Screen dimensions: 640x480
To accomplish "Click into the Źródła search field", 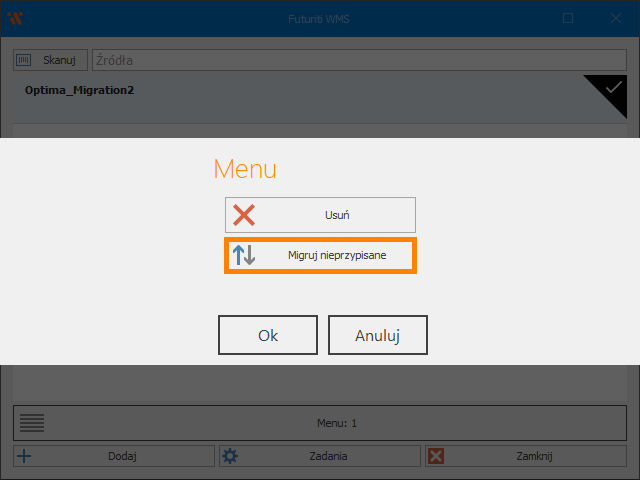I will (360, 60).
